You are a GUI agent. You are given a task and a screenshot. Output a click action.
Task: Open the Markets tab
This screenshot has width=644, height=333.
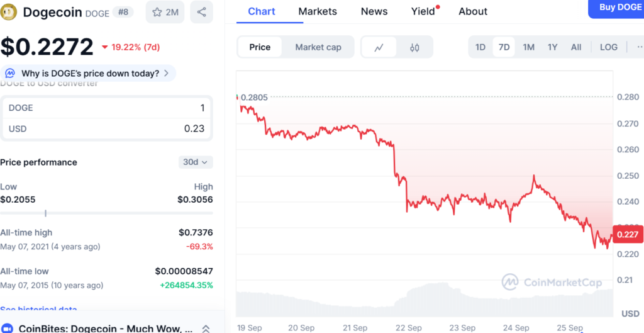[x=318, y=11]
